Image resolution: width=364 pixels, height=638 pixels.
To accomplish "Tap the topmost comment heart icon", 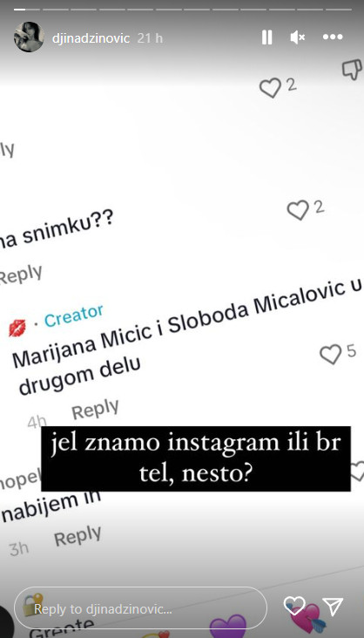I will coord(271,87).
